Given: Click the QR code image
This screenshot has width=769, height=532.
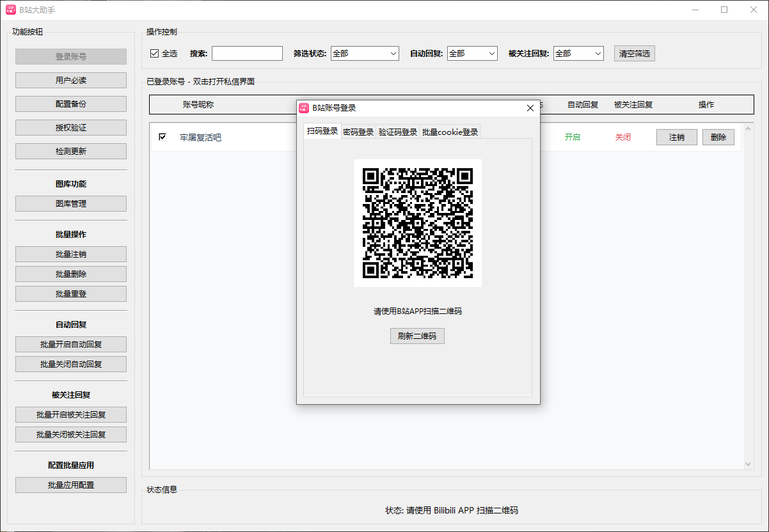Looking at the screenshot, I should click(x=417, y=223).
